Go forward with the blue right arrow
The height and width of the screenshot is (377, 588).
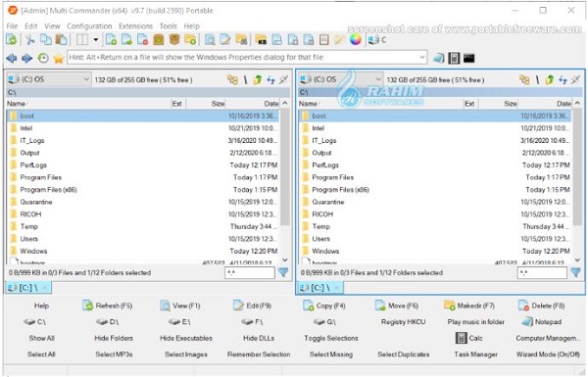[27, 58]
